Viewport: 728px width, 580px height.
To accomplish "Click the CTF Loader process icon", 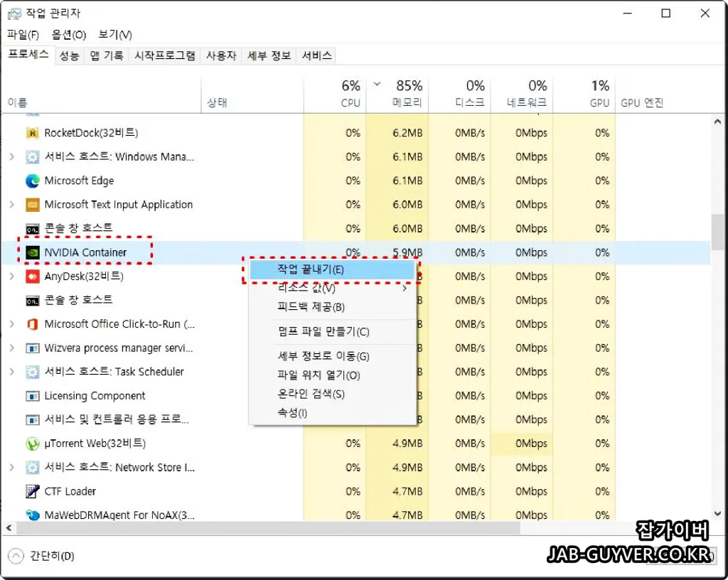I will [x=31, y=491].
